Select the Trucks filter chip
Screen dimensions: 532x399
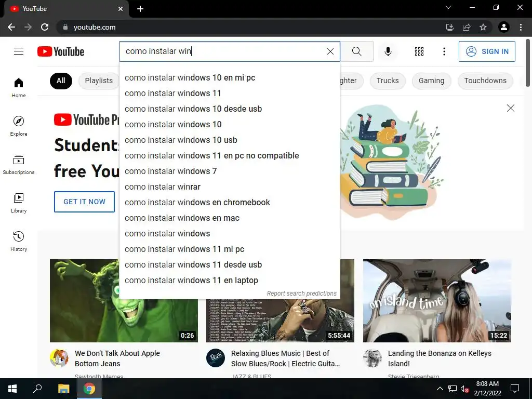(x=388, y=81)
